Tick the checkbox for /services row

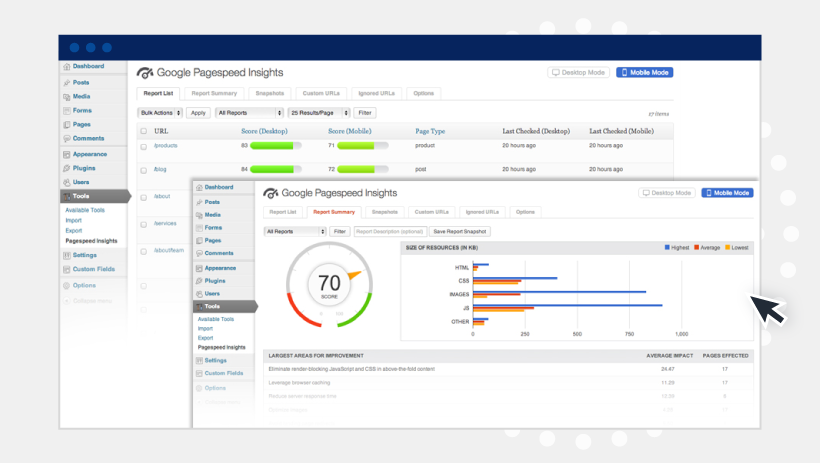(x=144, y=225)
